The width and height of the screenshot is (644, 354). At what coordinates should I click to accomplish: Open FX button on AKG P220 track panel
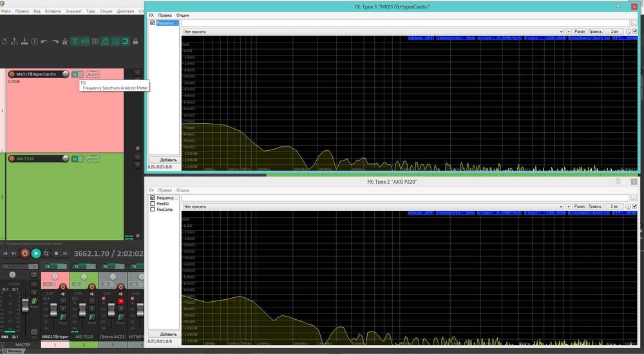tap(75, 159)
